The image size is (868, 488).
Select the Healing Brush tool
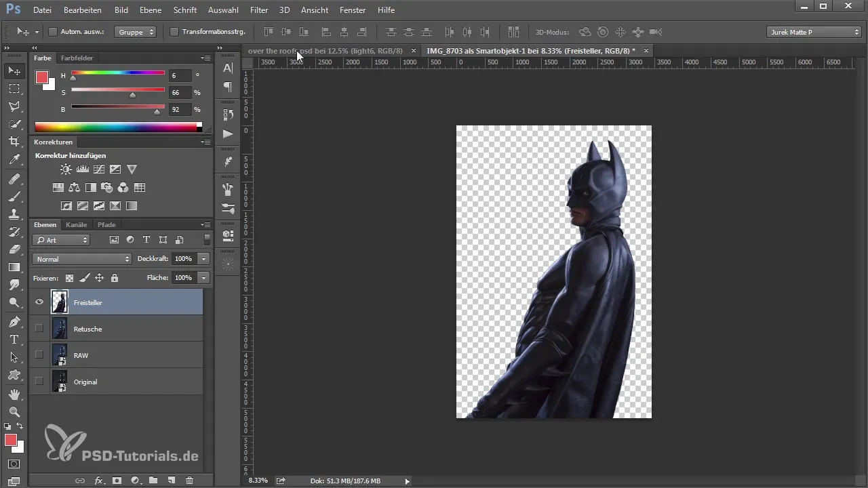[x=14, y=179]
